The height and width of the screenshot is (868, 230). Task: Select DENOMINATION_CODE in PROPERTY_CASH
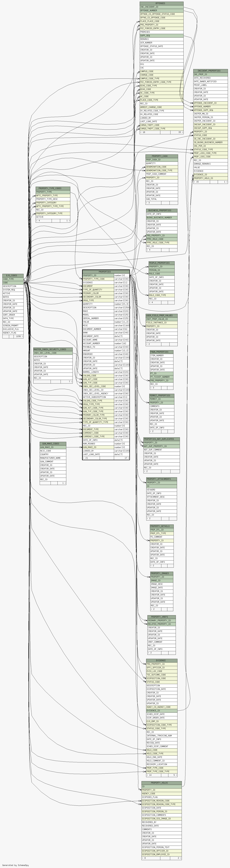(x=161, y=167)
